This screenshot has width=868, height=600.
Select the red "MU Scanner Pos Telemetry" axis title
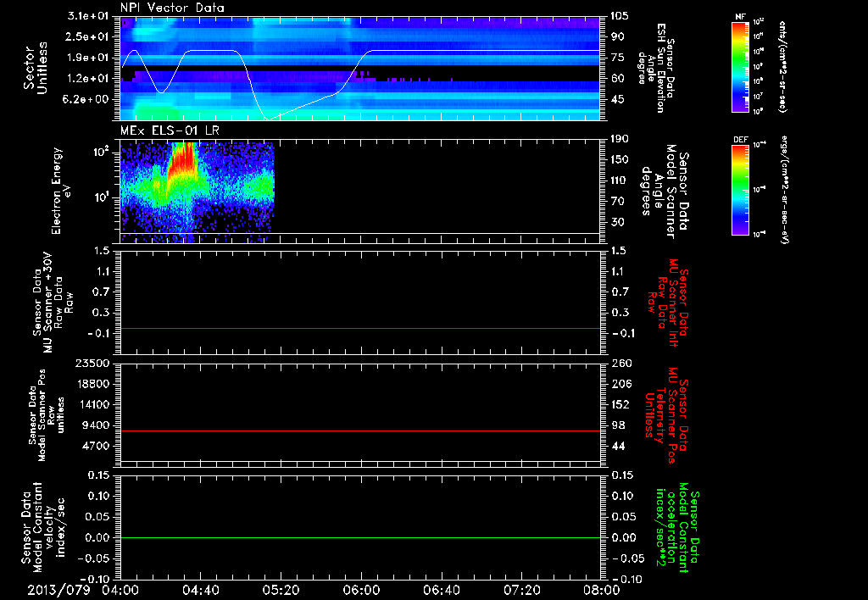point(666,415)
